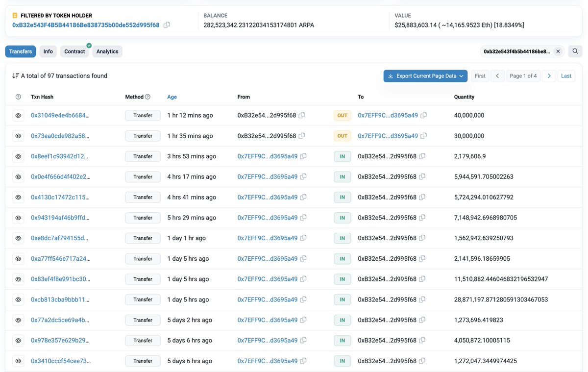Jump to the Last page
The height and width of the screenshot is (372, 588).
[x=566, y=76]
